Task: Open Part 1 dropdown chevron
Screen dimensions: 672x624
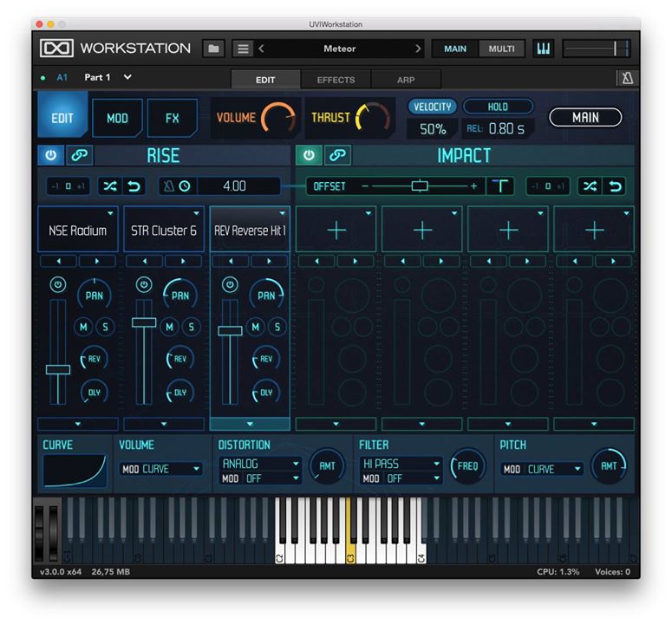Action: coord(127,77)
